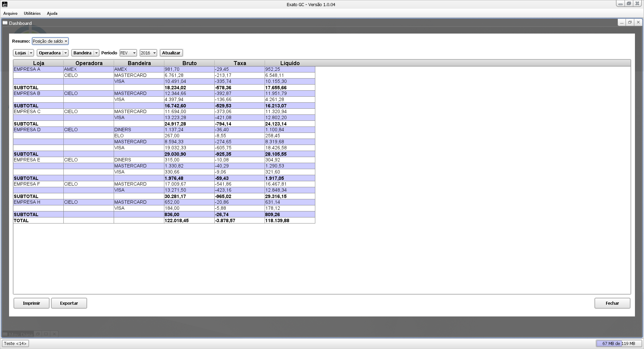Expand the Lojas dropdown arrow

point(31,53)
